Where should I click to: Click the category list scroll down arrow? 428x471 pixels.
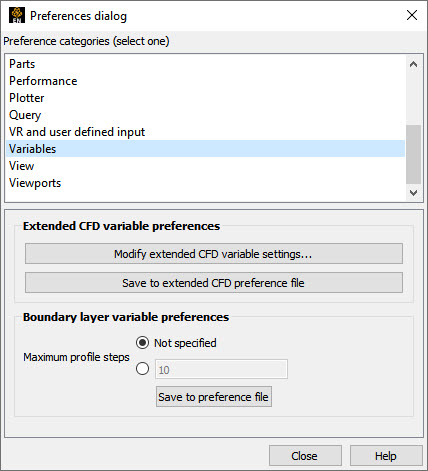click(413, 193)
